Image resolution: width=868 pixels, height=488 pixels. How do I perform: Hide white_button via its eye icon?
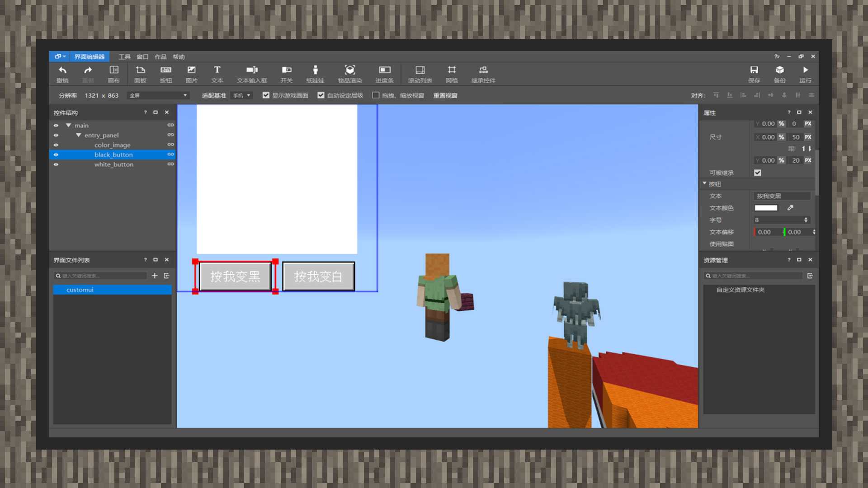click(56, 164)
